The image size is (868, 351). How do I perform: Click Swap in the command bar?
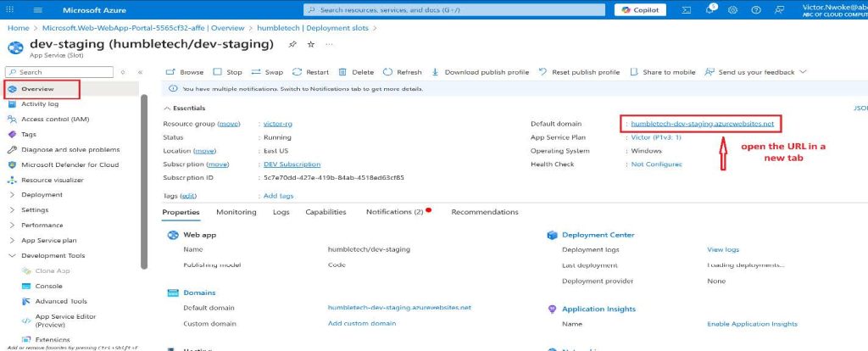tap(267, 72)
